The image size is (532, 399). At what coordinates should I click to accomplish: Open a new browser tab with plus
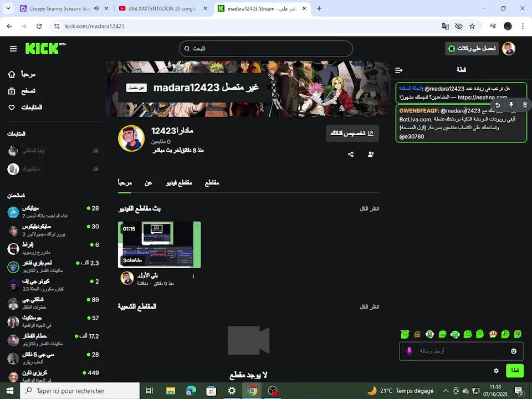point(319,8)
